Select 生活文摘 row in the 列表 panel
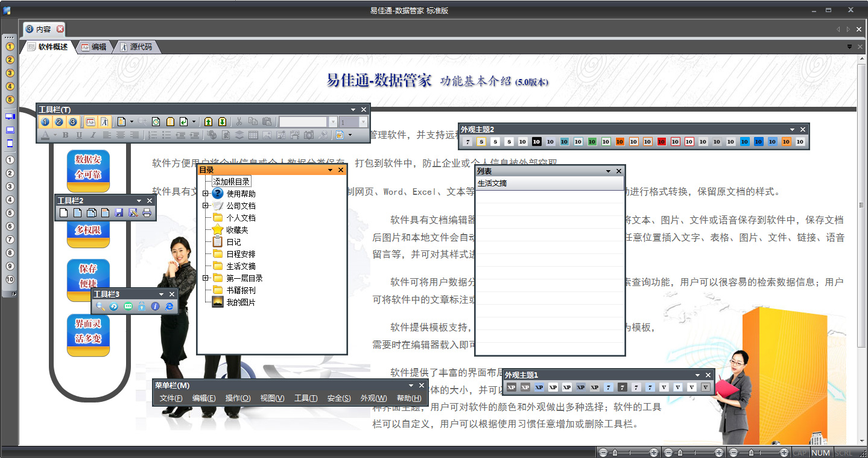 click(x=549, y=183)
